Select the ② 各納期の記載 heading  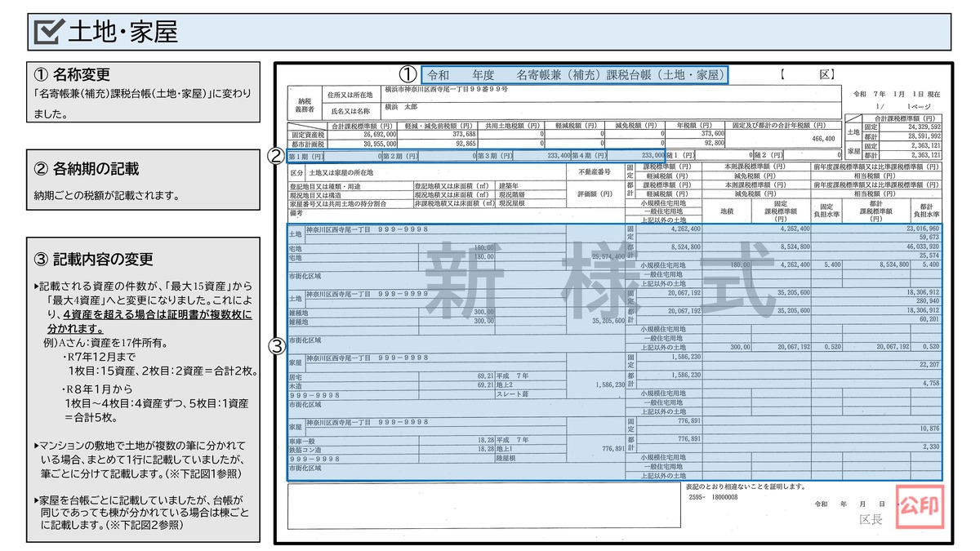87,169
